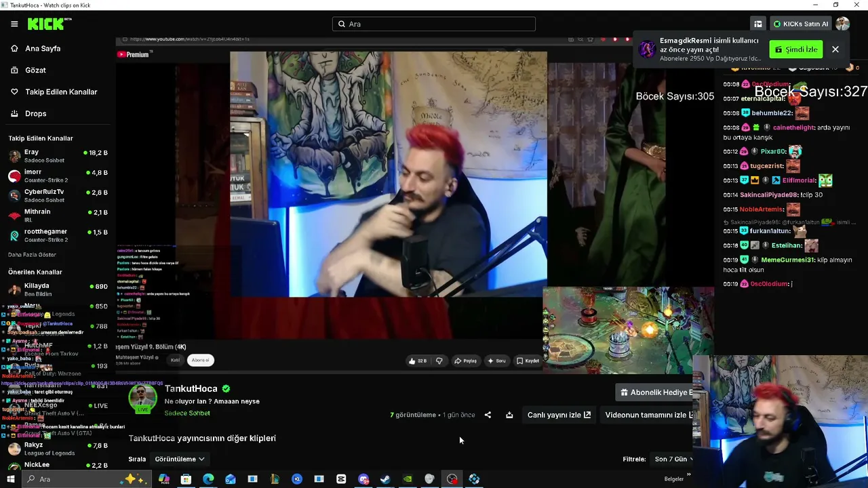Click the search field labeled Ara
Image resolution: width=868 pixels, height=488 pixels.
click(x=434, y=24)
